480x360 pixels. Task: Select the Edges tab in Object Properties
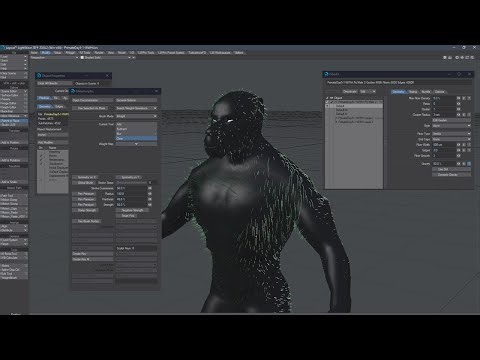59,107
